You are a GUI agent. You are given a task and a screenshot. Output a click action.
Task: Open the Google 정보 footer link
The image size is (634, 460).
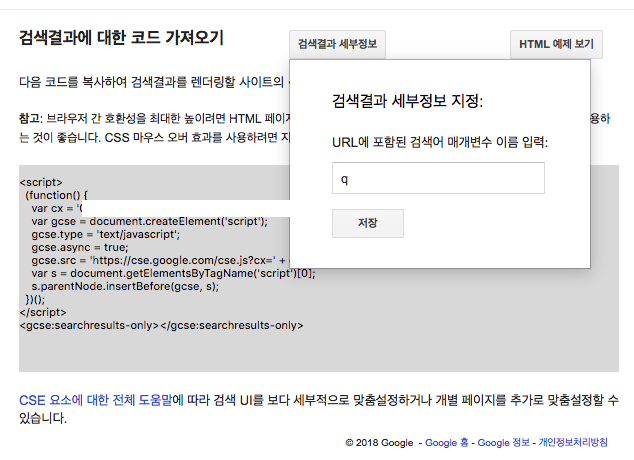[503, 443]
